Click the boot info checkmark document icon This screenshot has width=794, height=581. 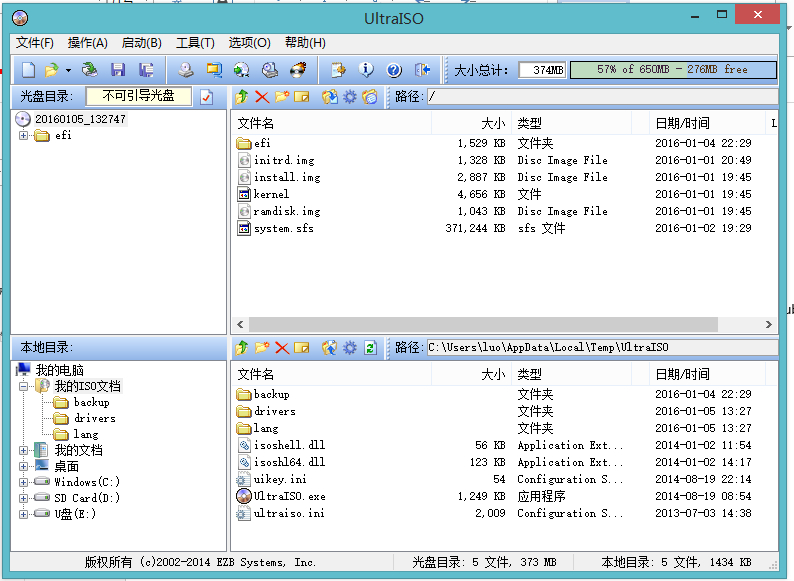[x=207, y=97]
